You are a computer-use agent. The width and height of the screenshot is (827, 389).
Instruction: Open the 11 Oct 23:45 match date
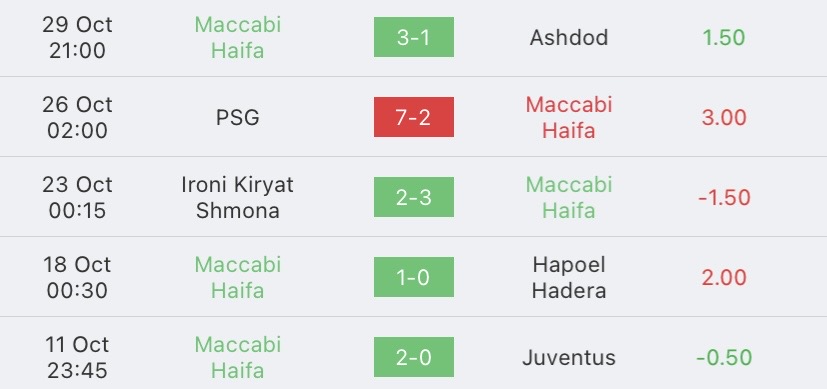pos(78,358)
